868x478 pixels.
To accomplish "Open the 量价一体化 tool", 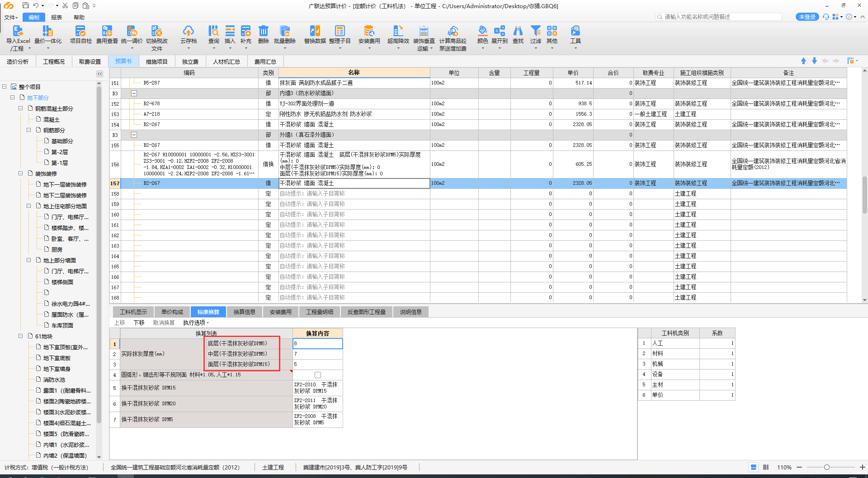I will [47, 31].
